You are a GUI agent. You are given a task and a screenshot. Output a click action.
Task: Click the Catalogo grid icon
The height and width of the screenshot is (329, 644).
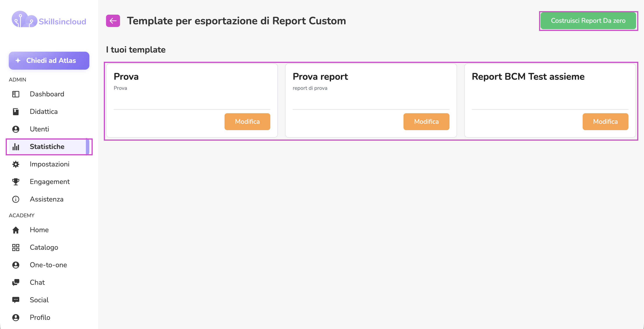point(16,247)
